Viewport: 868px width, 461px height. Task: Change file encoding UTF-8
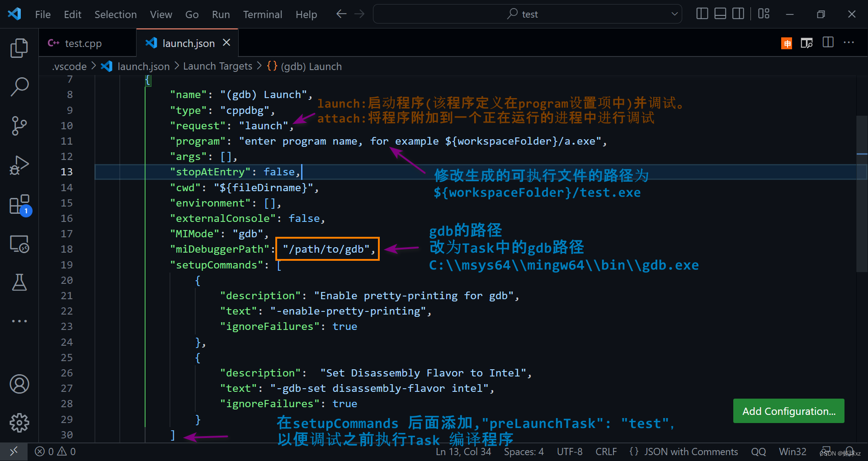(x=570, y=452)
